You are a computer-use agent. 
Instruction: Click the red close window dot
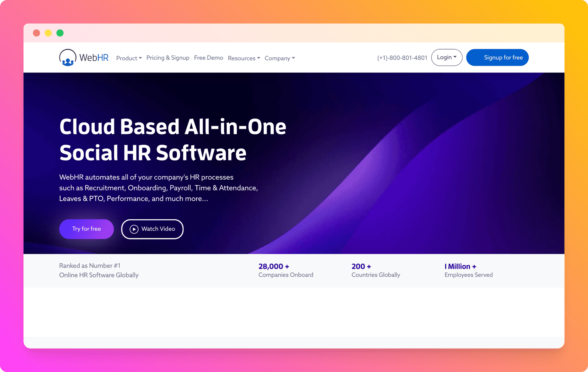(x=37, y=33)
